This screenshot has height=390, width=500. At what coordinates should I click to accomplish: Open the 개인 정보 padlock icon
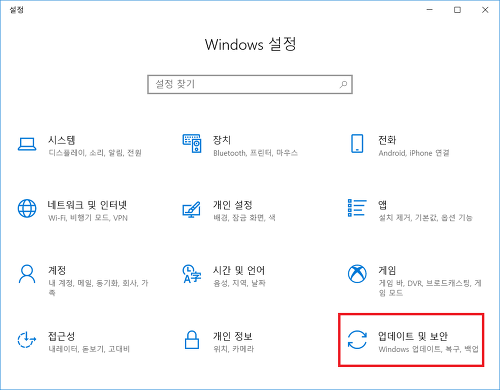click(x=192, y=340)
